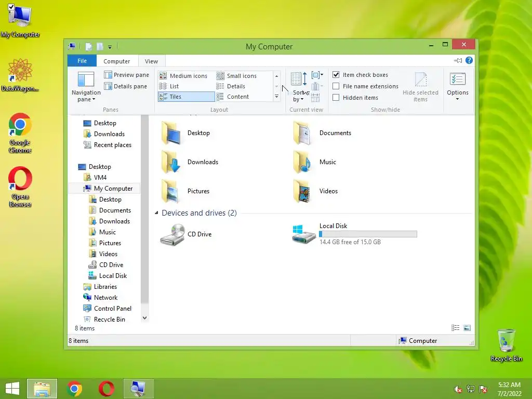Viewport: 532px width, 399px height.
Task: Toggle the Details pane
Action: [126, 86]
